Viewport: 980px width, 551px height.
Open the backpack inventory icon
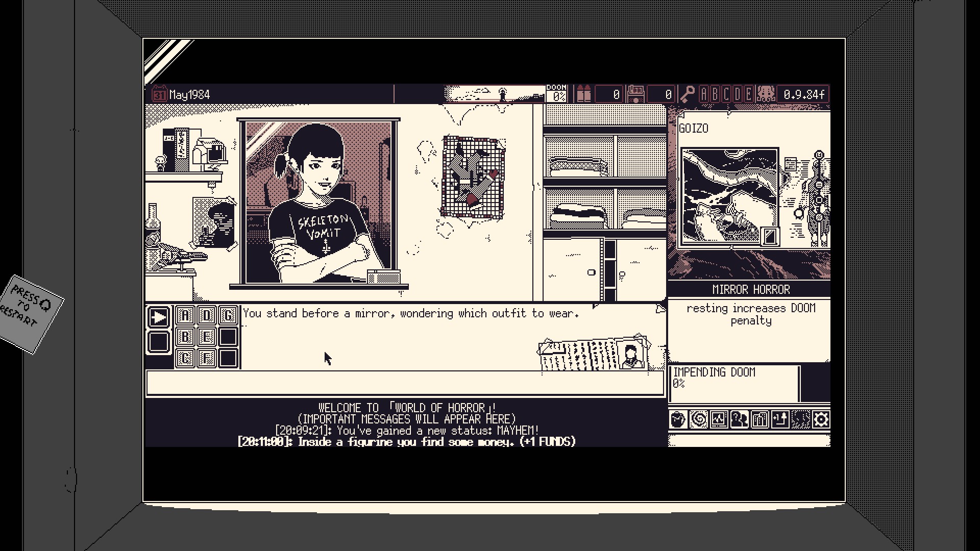coord(678,420)
